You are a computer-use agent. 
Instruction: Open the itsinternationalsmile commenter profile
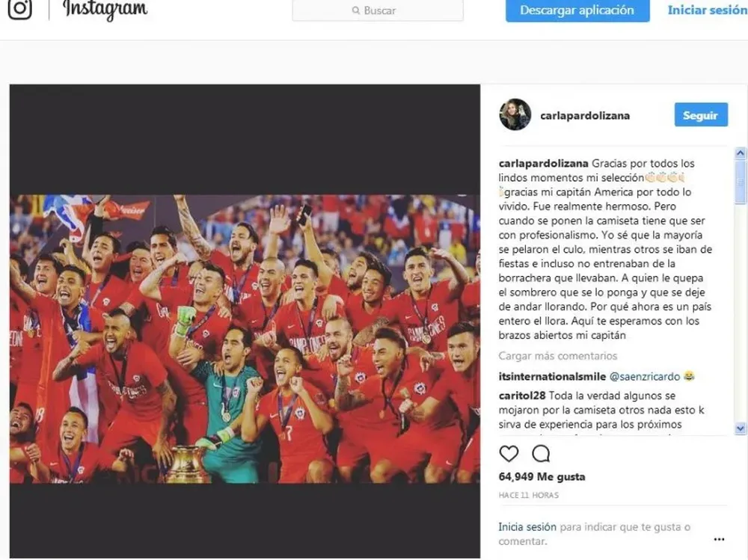552,376
